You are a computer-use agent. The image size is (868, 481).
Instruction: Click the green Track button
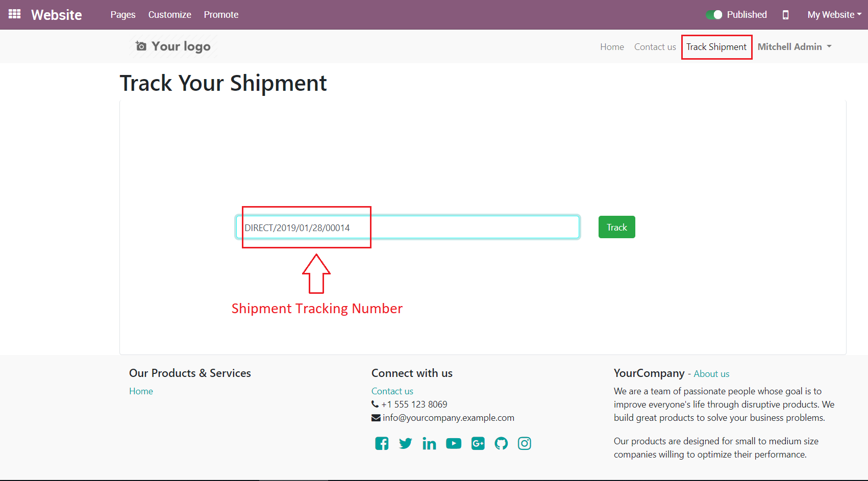616,227
